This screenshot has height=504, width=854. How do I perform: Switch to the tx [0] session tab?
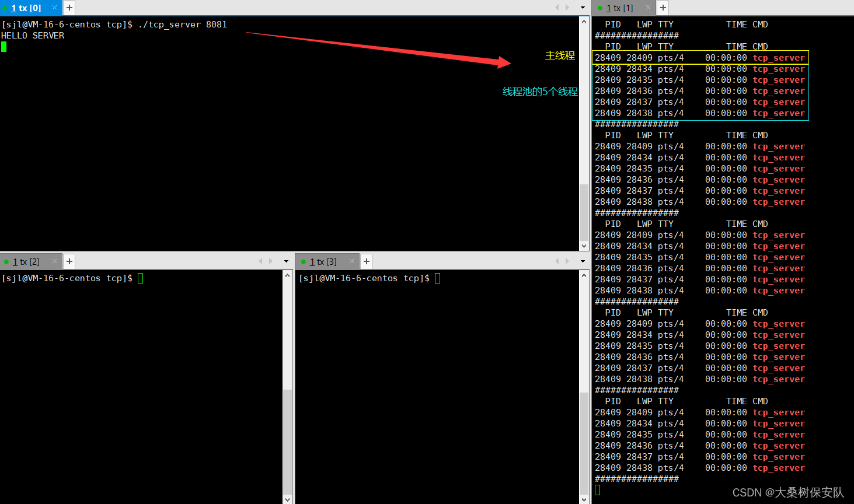click(26, 8)
